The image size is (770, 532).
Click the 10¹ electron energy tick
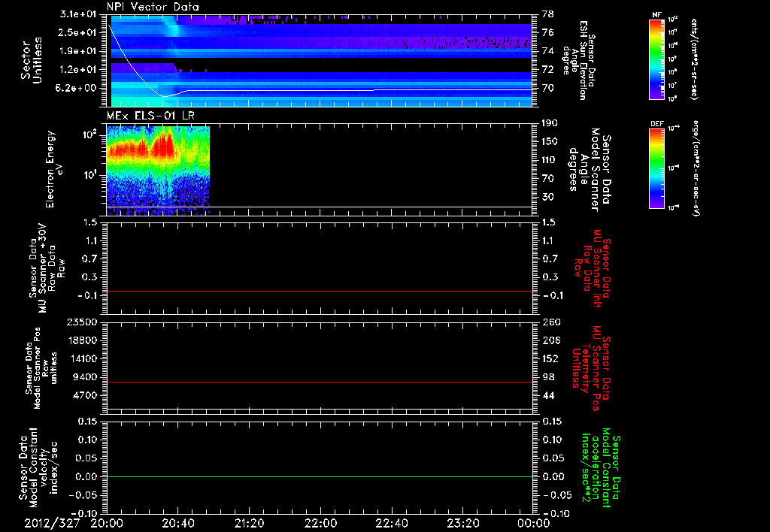click(89, 174)
